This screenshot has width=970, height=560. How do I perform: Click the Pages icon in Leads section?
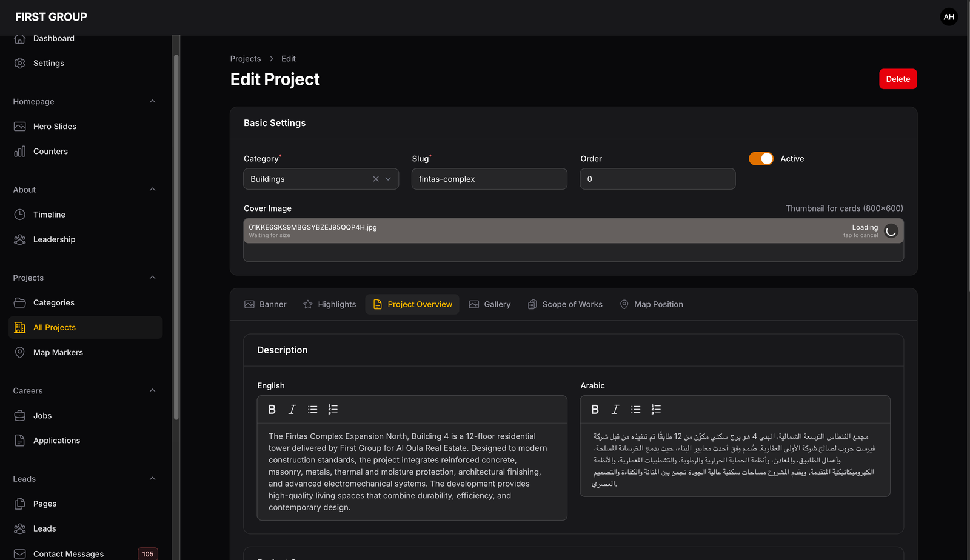pyautogui.click(x=20, y=504)
